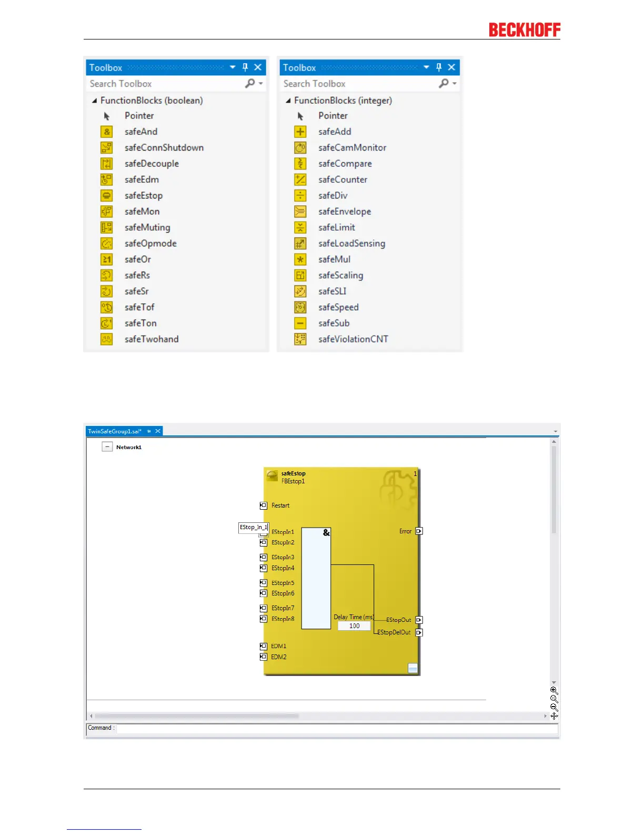Select the safeMon block icon

point(107,211)
